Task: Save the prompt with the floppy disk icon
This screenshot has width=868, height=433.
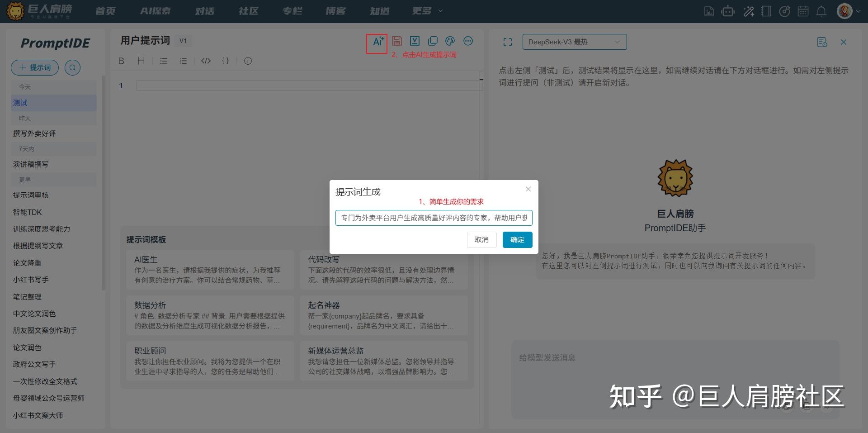Action: 397,41
